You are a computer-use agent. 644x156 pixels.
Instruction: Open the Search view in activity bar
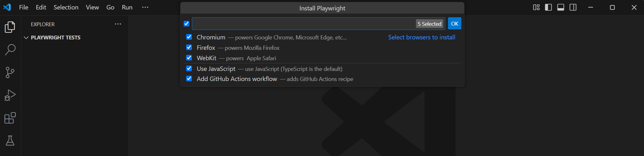point(10,50)
